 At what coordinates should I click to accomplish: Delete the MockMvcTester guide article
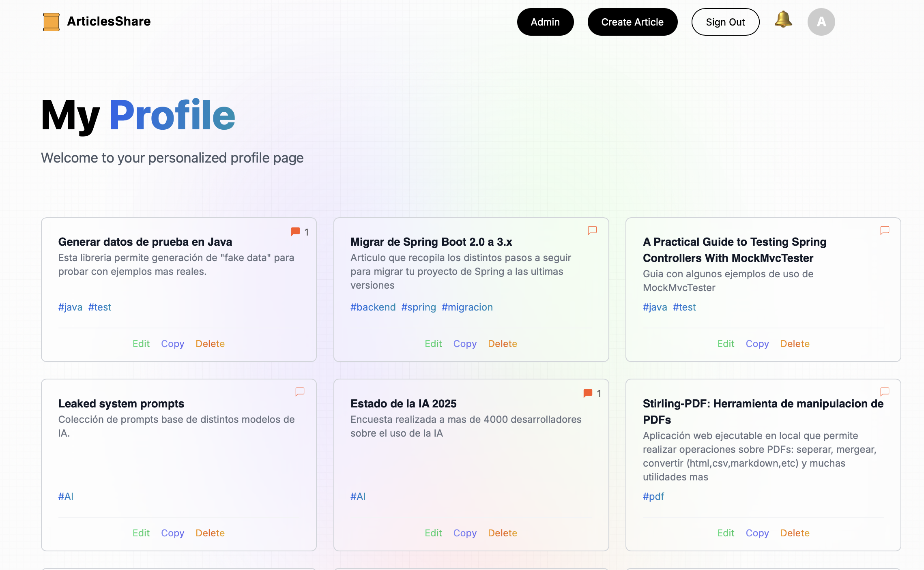click(x=794, y=344)
